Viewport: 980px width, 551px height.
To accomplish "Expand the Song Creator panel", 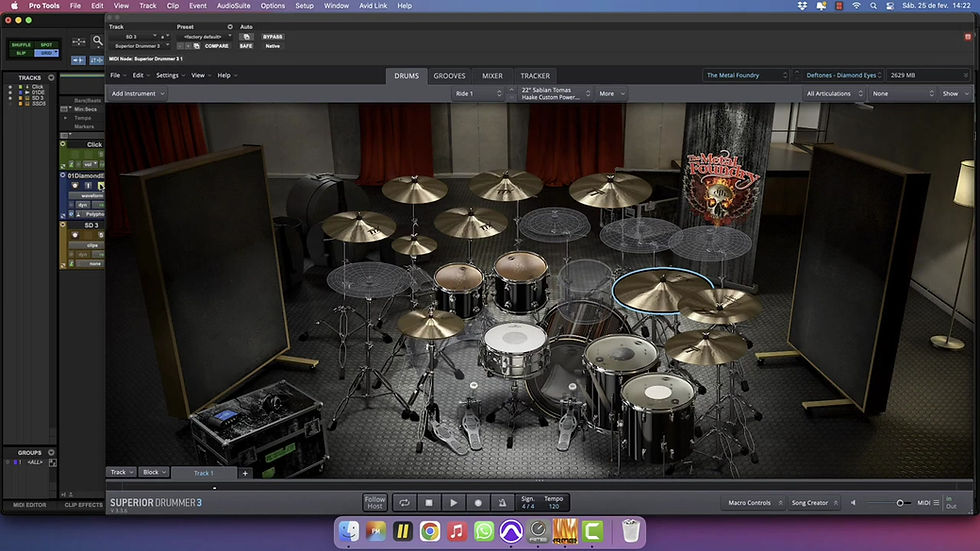I will click(814, 502).
